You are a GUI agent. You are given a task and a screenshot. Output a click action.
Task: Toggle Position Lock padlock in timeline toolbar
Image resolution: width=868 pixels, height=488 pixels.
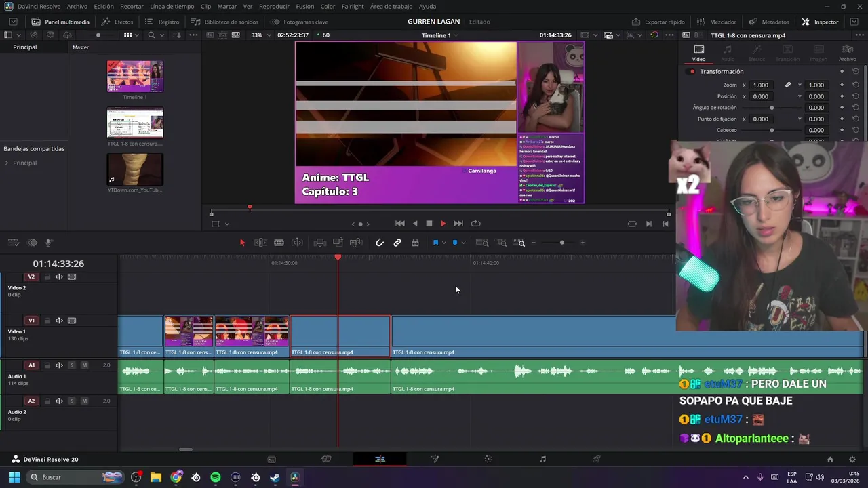tap(415, 243)
